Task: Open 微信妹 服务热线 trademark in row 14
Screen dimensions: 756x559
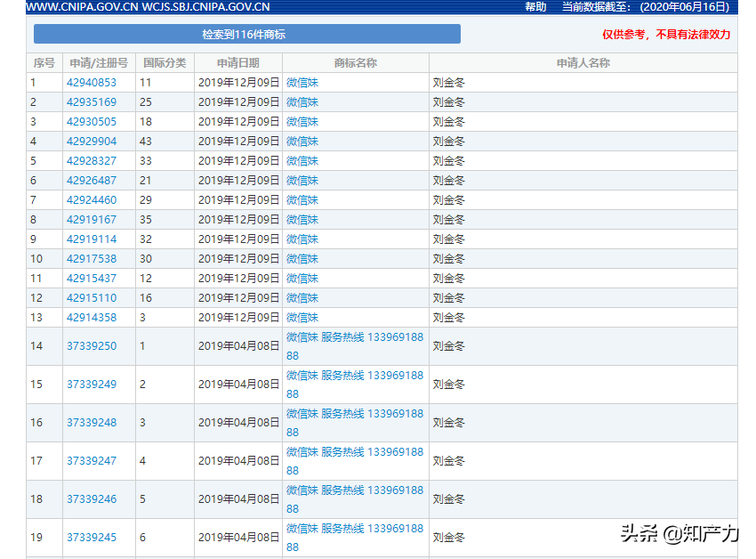Action: coord(355,346)
